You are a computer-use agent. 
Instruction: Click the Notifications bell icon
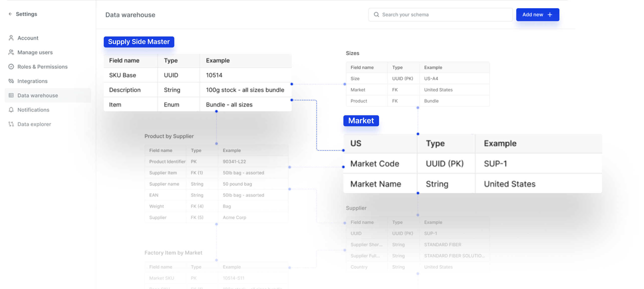click(x=11, y=110)
